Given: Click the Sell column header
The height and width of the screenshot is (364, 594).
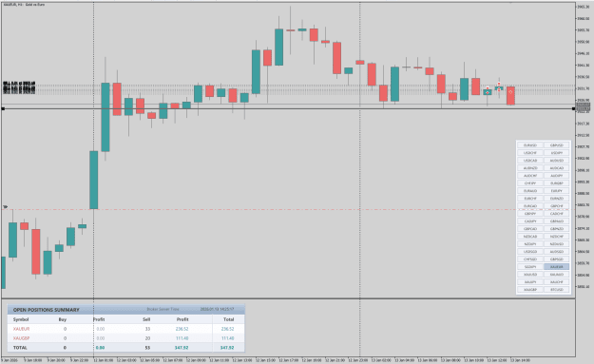Looking at the screenshot, I should (x=146, y=319).
